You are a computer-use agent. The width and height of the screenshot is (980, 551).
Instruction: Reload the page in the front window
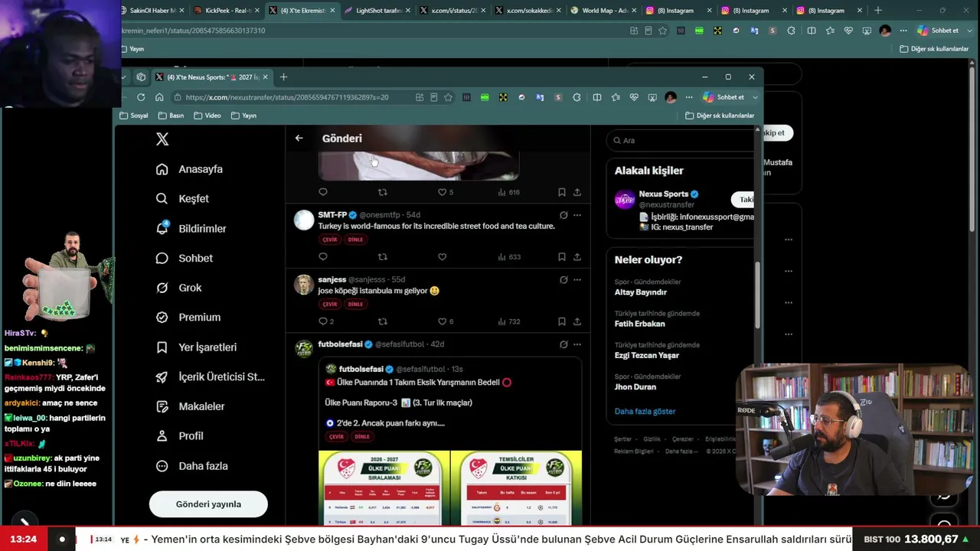pyautogui.click(x=141, y=97)
